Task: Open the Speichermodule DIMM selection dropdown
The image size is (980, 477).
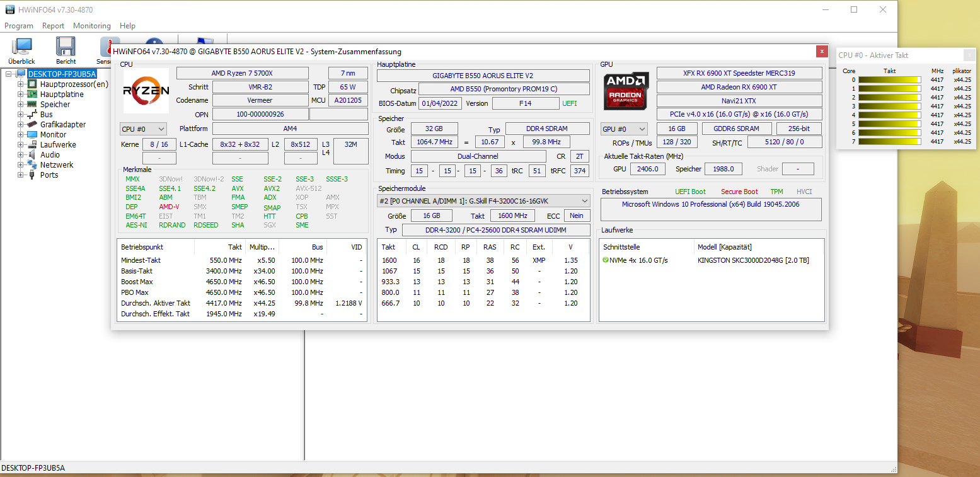Action: (x=484, y=200)
